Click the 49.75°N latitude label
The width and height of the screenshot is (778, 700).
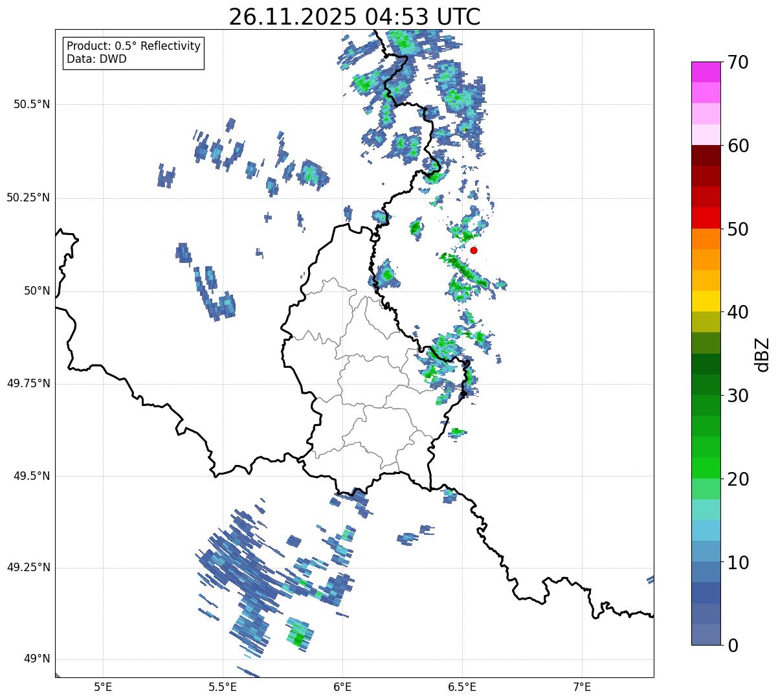[x=28, y=383]
